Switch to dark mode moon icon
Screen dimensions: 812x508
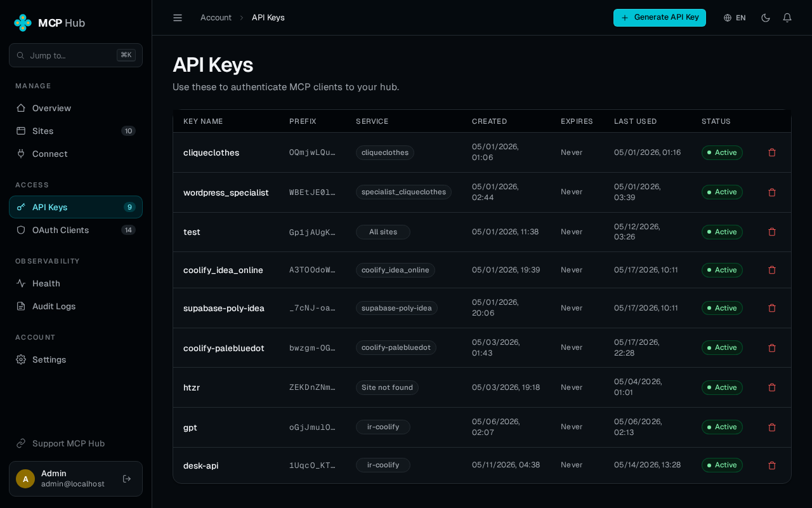click(766, 18)
